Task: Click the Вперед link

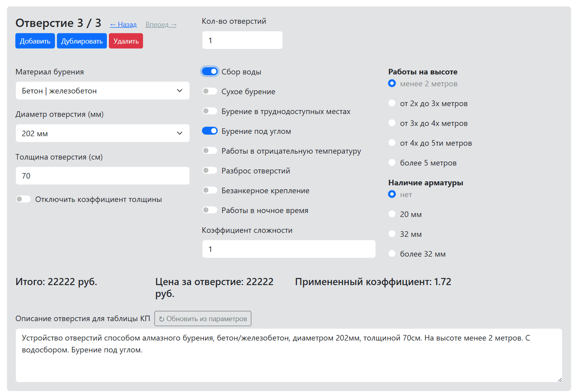Action: (161, 25)
